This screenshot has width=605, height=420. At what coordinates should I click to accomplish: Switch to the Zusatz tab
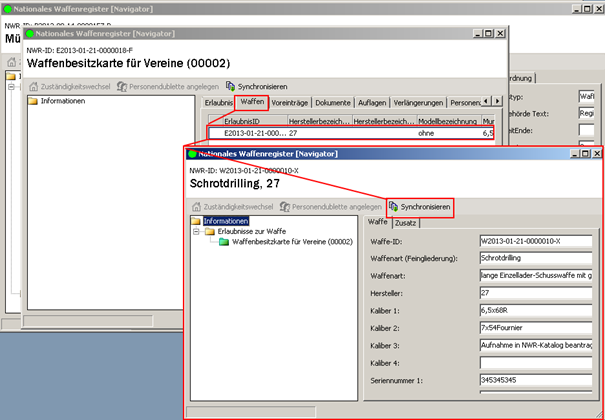(x=406, y=222)
